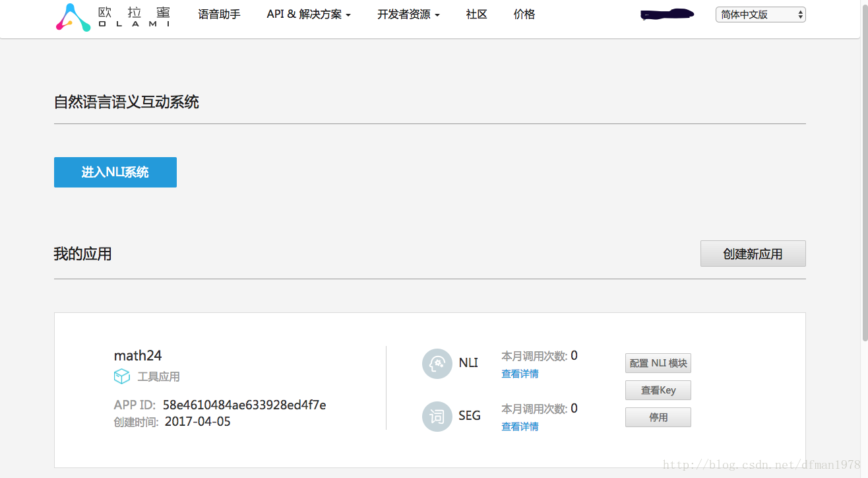Click the 创建新应用 button
Viewport: 868px width, 478px height.
coord(753,254)
